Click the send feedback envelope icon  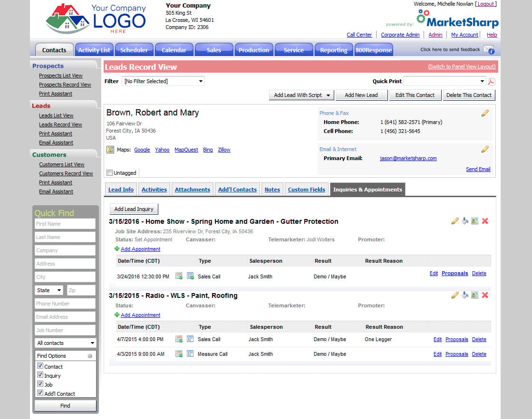point(489,49)
